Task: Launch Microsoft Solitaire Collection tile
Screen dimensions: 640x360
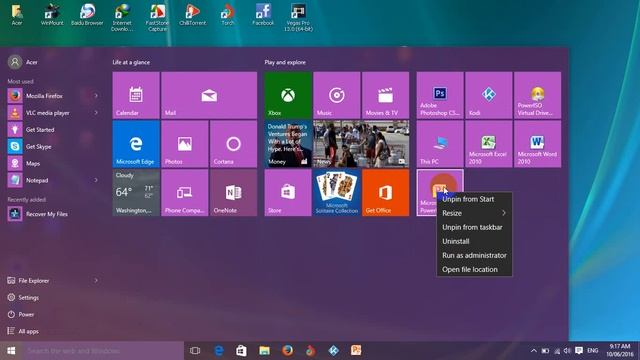Action: tap(336, 193)
